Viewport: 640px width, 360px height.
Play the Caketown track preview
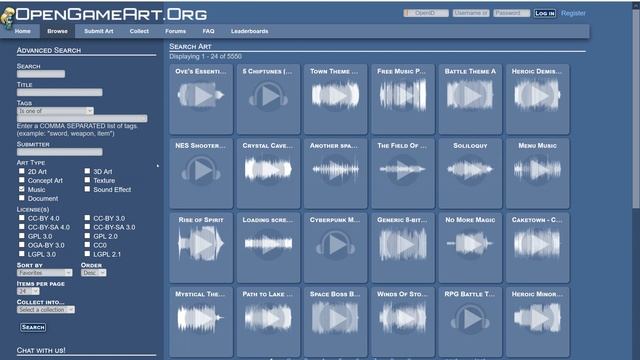click(x=537, y=244)
